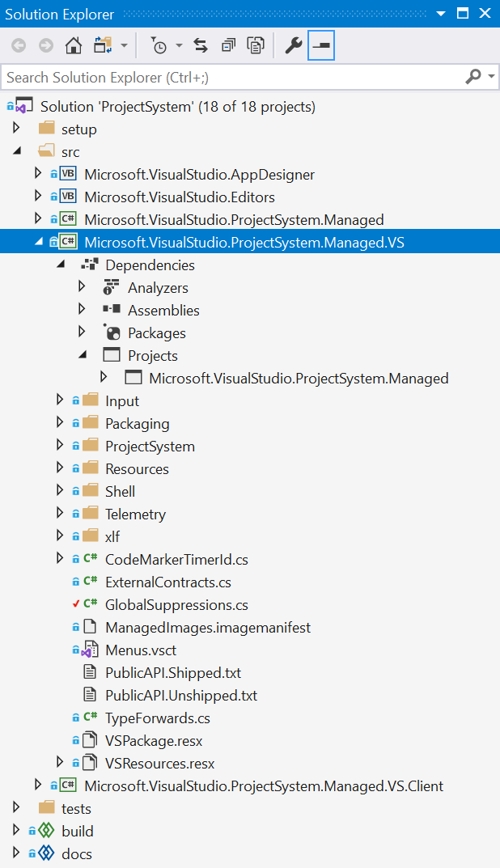Collapse the src folder

(17, 150)
